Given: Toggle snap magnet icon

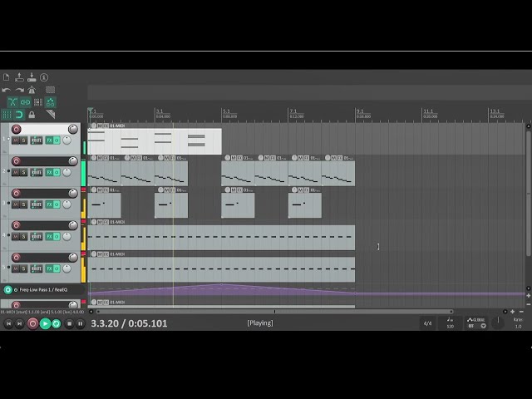Looking at the screenshot, I should (x=19, y=115).
